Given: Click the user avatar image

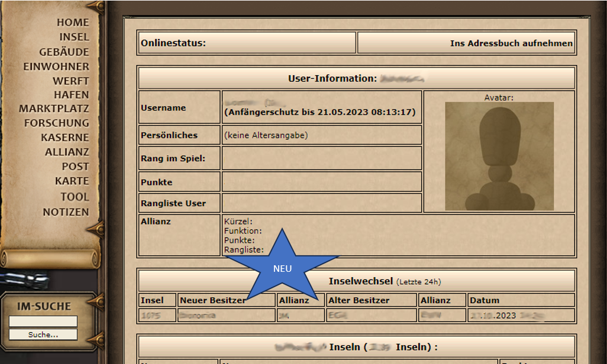Looking at the screenshot, I should [x=499, y=156].
